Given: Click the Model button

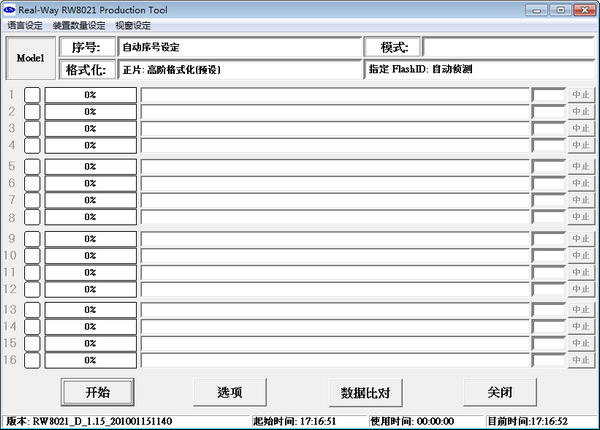Looking at the screenshot, I should 31,58.
